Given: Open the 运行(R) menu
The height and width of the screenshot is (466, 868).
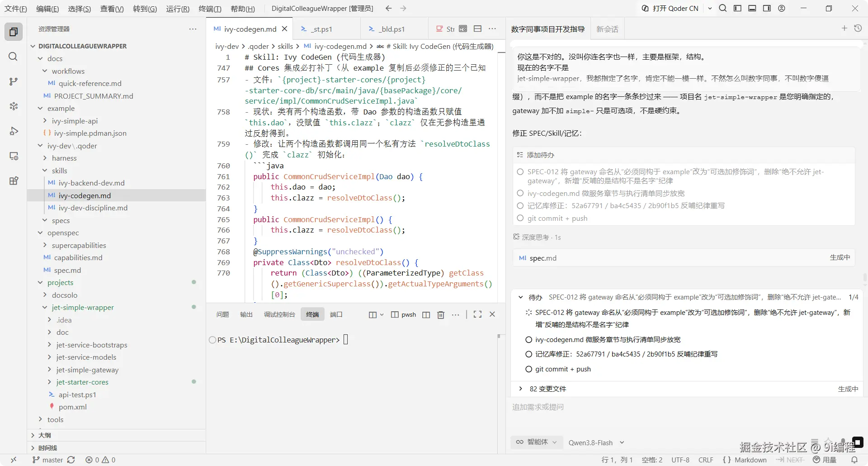Looking at the screenshot, I should point(178,9).
